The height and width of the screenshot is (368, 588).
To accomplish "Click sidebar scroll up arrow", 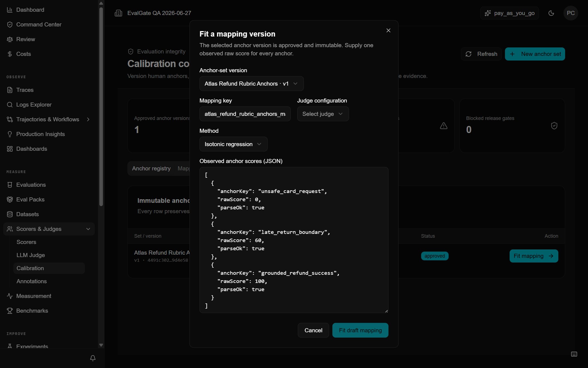I will click(x=101, y=3).
